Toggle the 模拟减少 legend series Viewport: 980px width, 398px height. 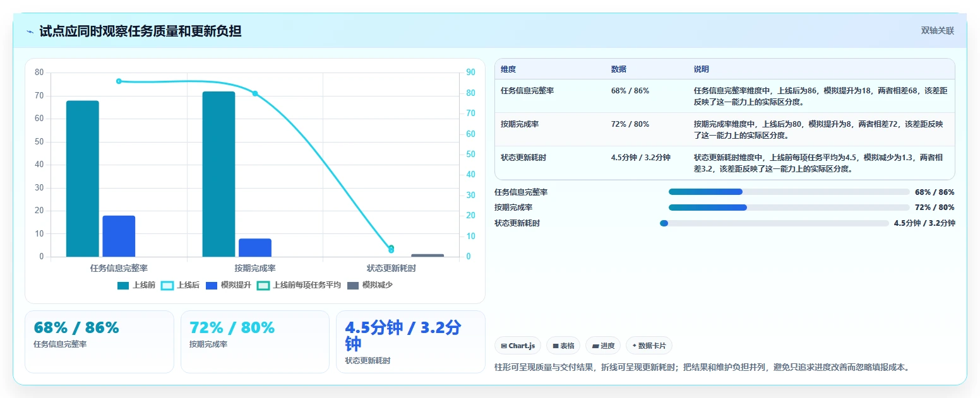coord(370,285)
